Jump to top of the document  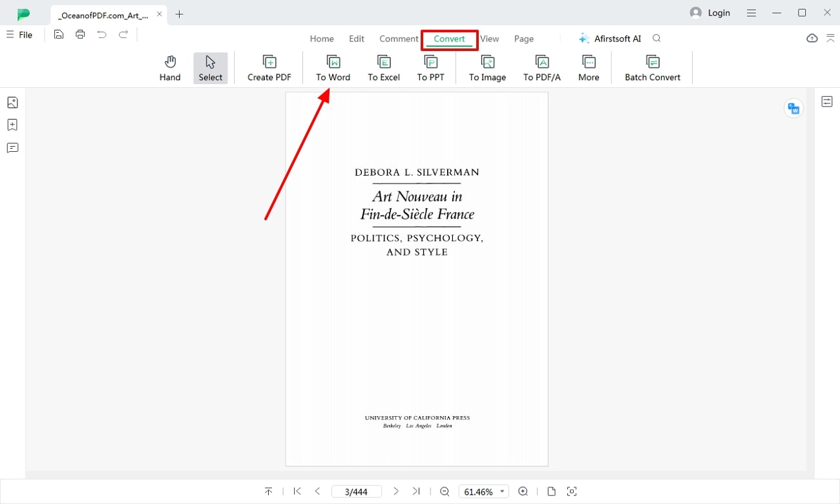tap(269, 492)
